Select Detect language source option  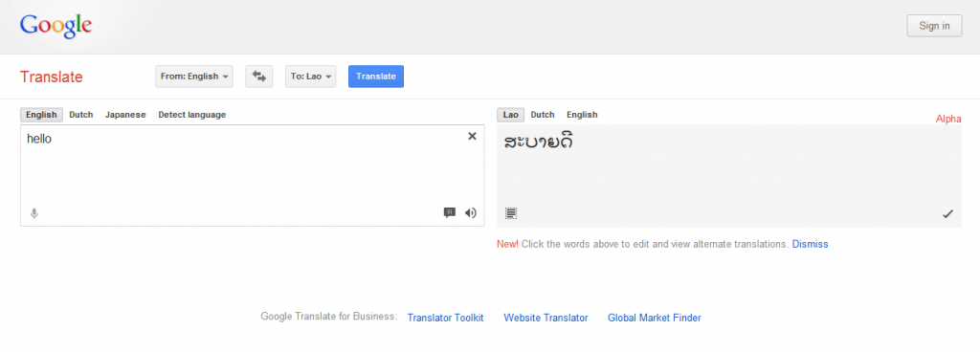[x=191, y=115]
